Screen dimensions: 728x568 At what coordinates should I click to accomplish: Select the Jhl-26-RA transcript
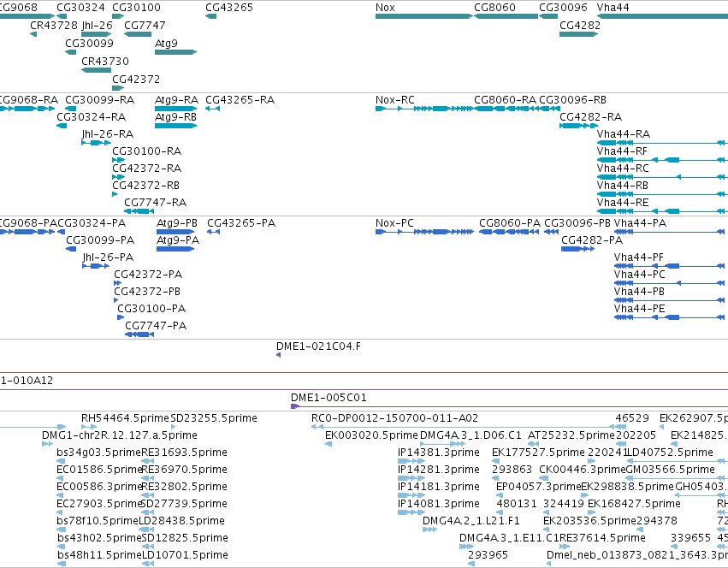tap(96, 143)
